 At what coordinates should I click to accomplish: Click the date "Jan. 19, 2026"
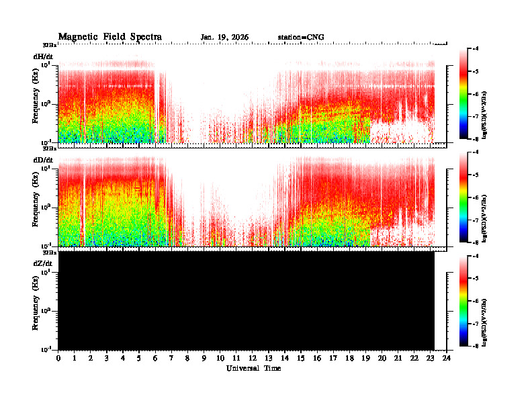point(224,38)
